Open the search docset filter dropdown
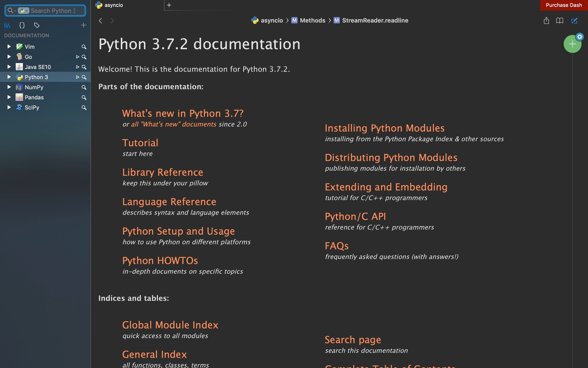Viewport: 588px width, 368px height. pyautogui.click(x=23, y=11)
